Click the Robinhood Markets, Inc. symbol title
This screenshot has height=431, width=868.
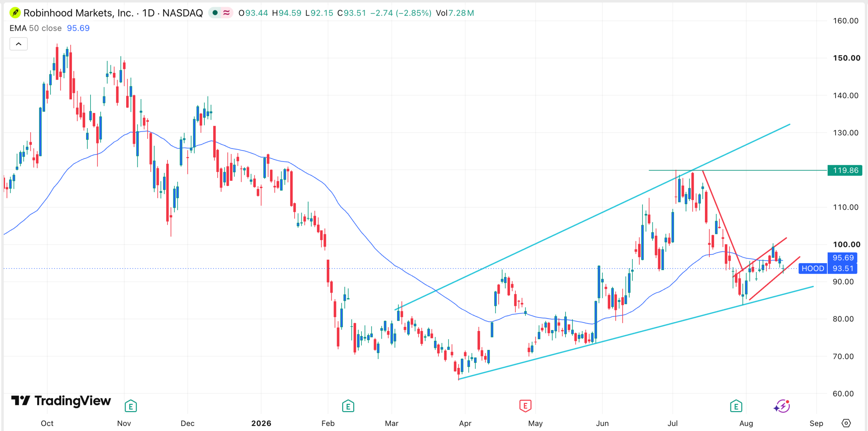click(x=79, y=13)
